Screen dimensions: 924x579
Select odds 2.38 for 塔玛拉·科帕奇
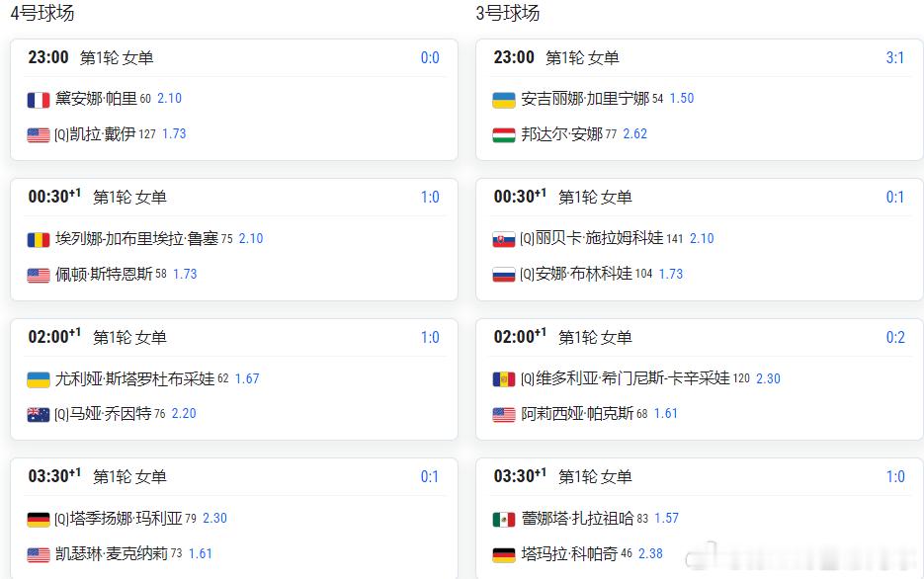(x=650, y=553)
